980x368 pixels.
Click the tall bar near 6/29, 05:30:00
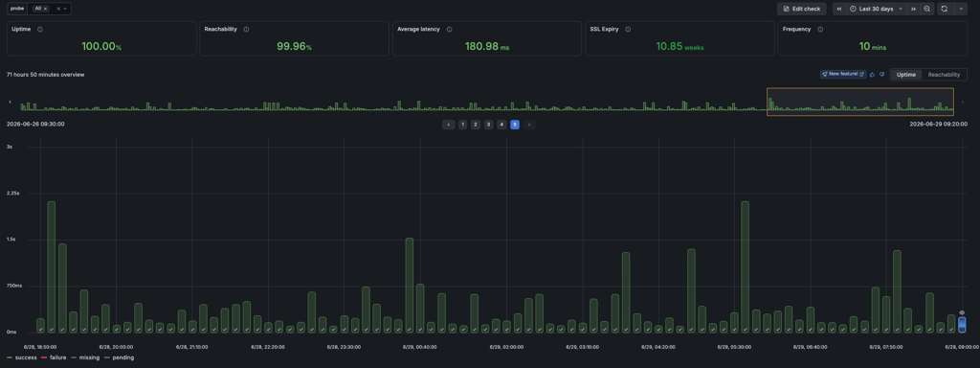(x=745, y=266)
